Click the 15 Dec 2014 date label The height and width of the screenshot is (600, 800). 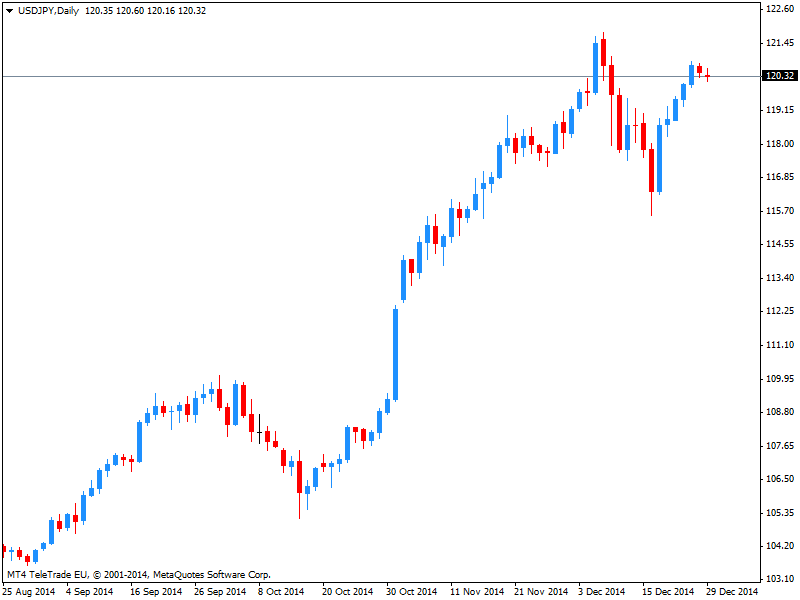668,592
